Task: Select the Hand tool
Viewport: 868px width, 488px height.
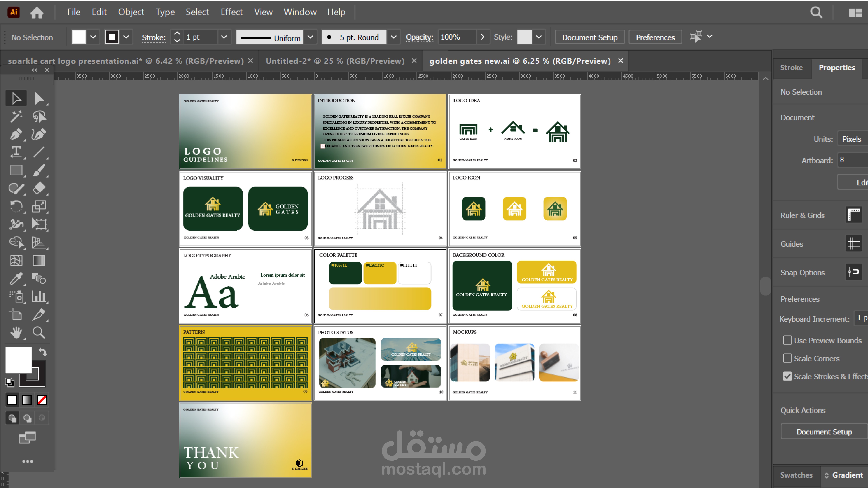Action: [16, 333]
